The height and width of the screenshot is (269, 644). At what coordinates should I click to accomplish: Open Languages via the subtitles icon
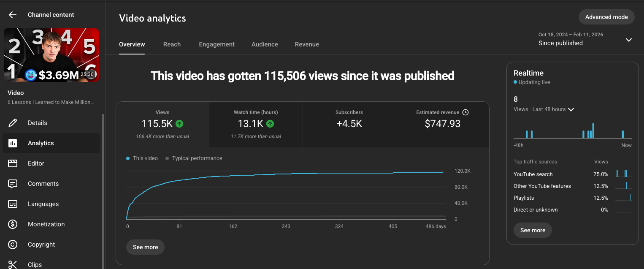point(13,204)
